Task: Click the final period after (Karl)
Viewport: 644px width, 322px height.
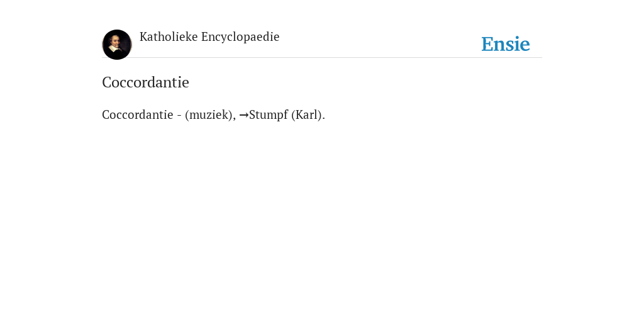Action: pos(324,119)
